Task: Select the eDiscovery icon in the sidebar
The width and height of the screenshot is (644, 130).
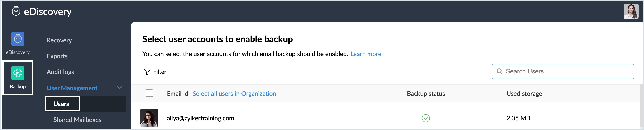Action: point(18,39)
